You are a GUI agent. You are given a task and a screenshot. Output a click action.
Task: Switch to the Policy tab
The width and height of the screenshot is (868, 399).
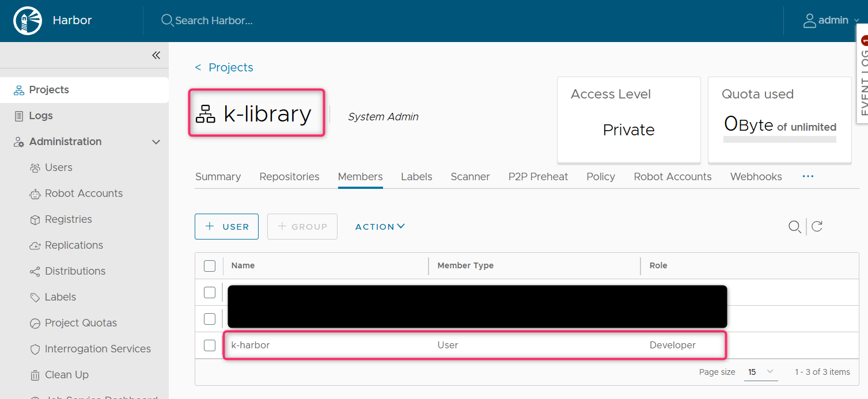click(601, 177)
